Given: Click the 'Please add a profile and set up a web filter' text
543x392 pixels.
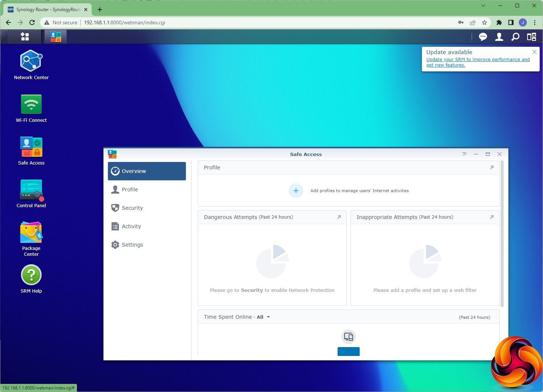Looking at the screenshot, I should tap(425, 290).
